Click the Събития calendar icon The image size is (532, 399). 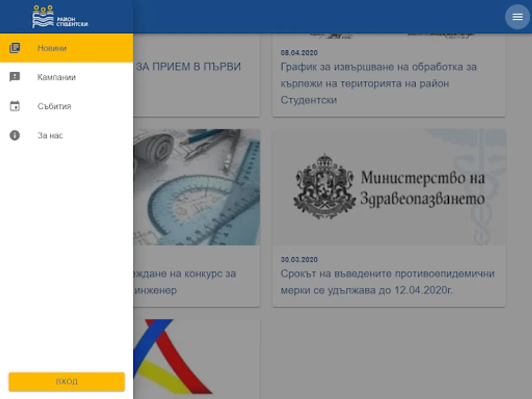(x=15, y=106)
